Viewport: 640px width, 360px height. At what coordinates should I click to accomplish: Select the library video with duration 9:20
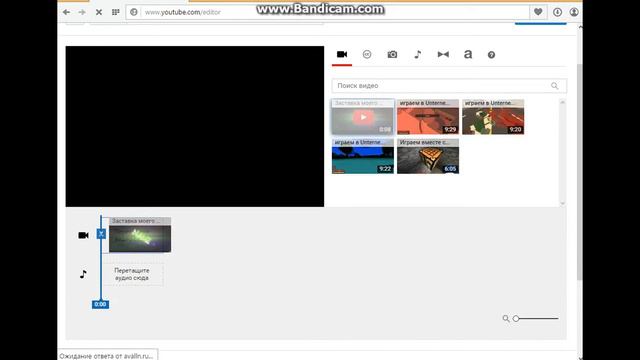493,117
